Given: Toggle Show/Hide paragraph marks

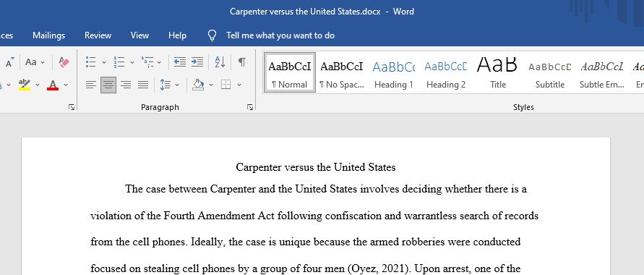Looking at the screenshot, I should tap(242, 62).
